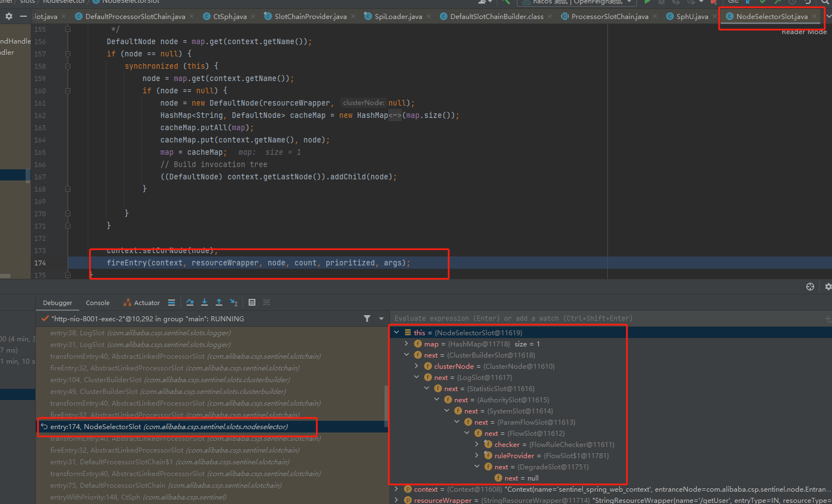
Task: Toggle code fold at line 157
Action: click(x=68, y=54)
